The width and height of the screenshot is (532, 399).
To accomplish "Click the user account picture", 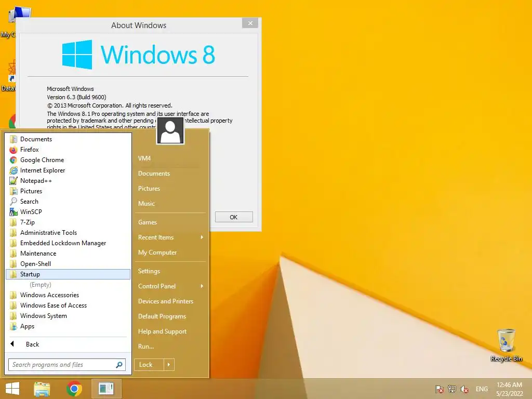I will [x=170, y=130].
